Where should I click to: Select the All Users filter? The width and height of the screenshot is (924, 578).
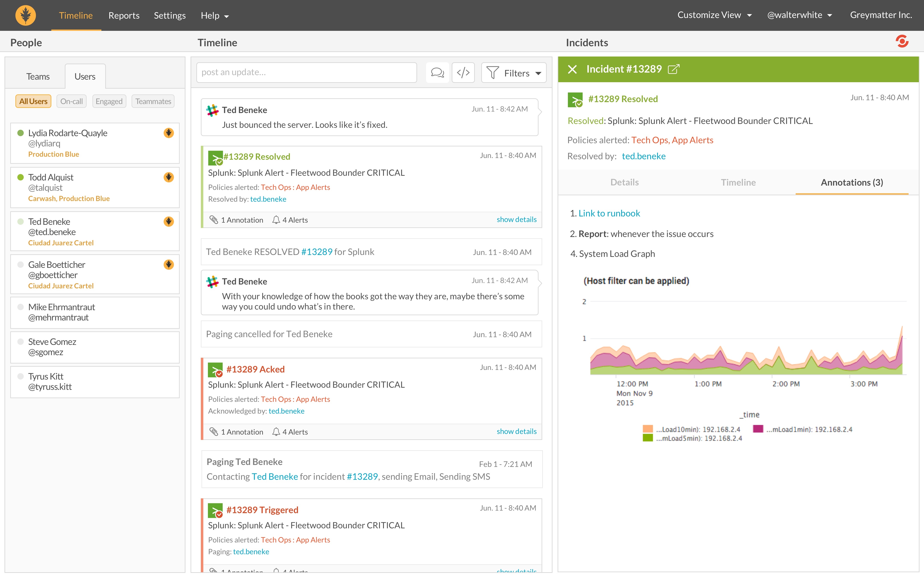tap(33, 101)
